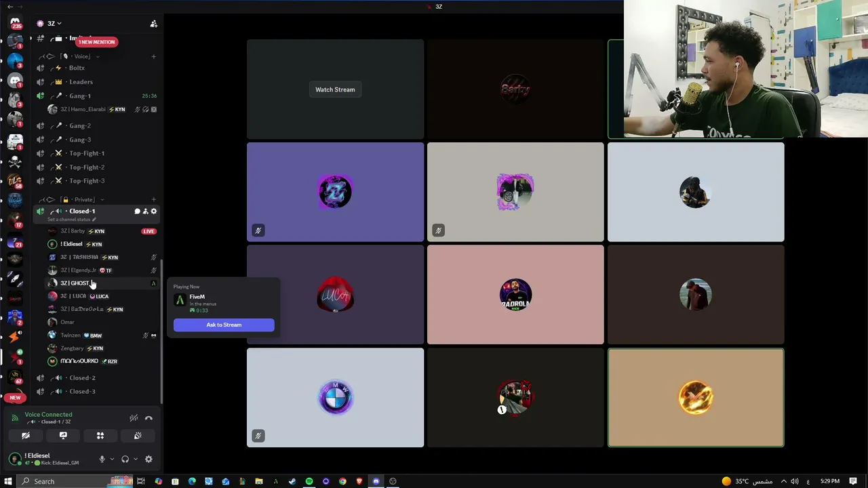Open Windows Start menu

[x=8, y=481]
